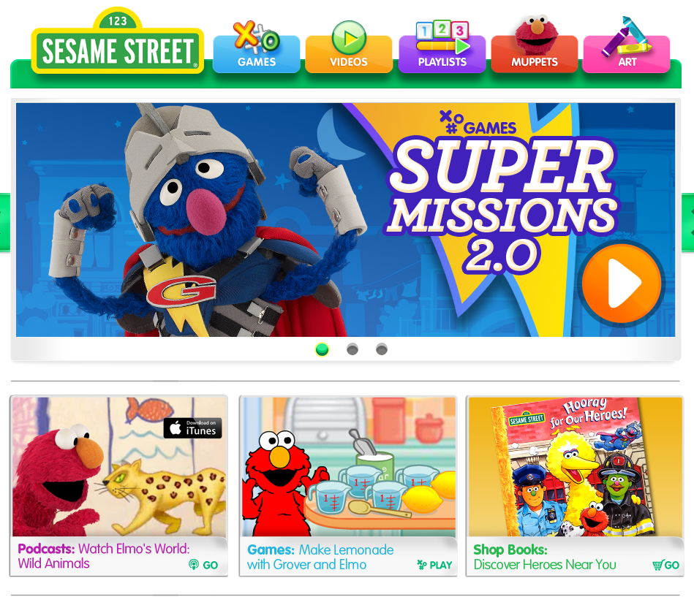The width and height of the screenshot is (694, 616).
Task: Click the Sesame Street logo sign
Action: point(117,42)
